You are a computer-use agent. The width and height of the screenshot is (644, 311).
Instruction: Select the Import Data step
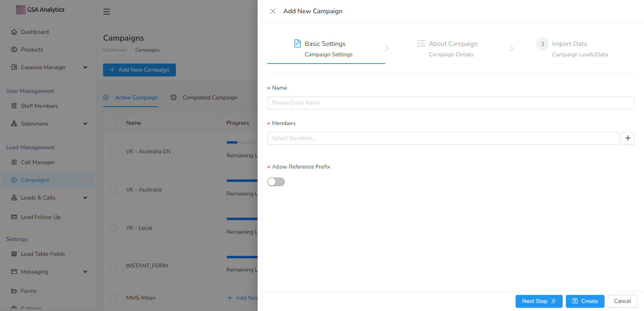click(x=572, y=49)
